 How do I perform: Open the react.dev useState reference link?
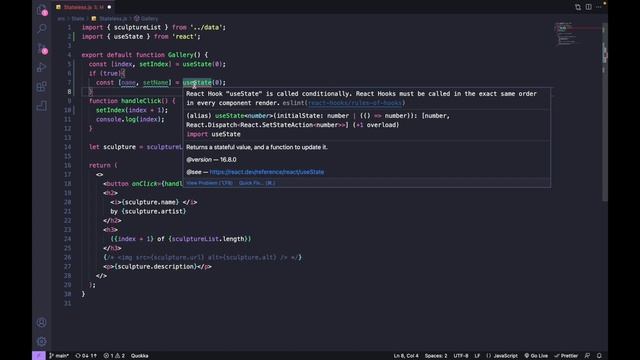(x=267, y=172)
